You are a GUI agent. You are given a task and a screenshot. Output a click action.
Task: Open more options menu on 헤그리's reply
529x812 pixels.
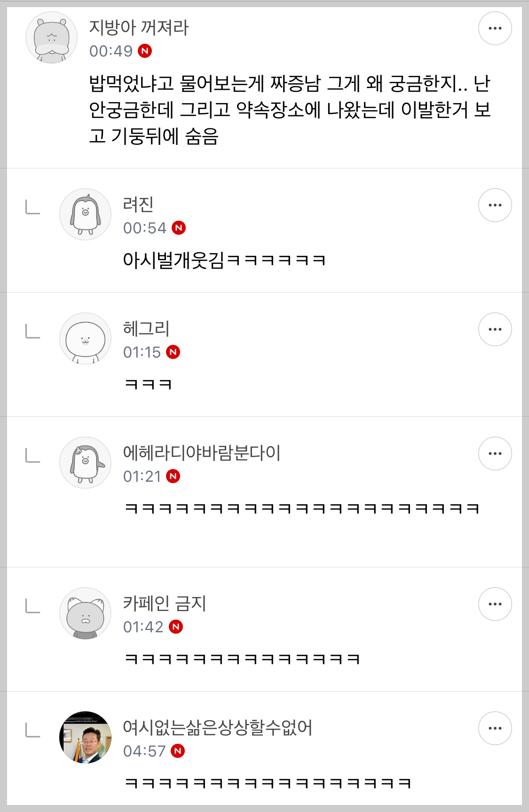(495, 329)
